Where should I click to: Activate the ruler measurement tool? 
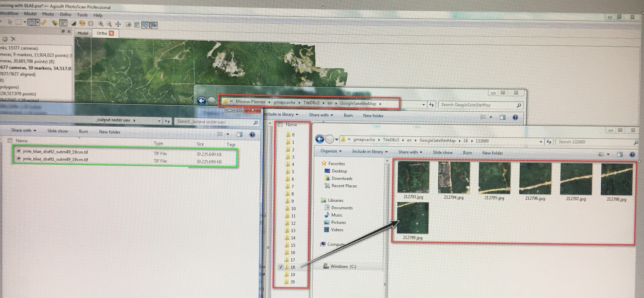(44, 22)
